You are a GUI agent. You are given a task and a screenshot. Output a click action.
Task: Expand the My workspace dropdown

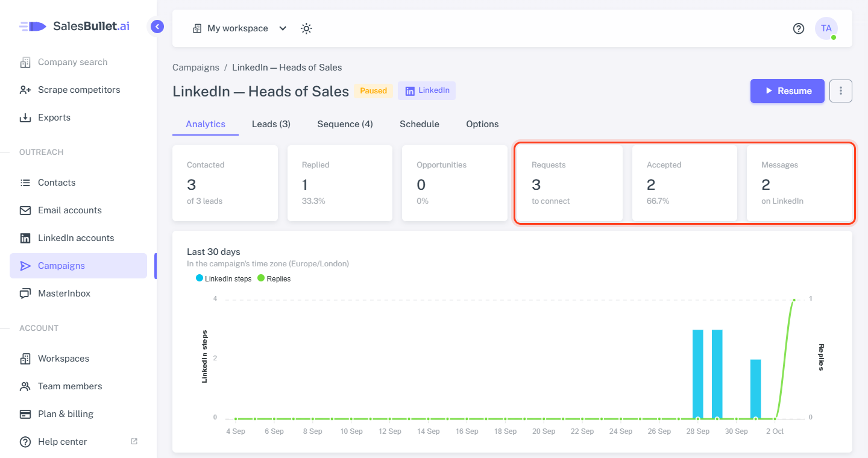240,28
